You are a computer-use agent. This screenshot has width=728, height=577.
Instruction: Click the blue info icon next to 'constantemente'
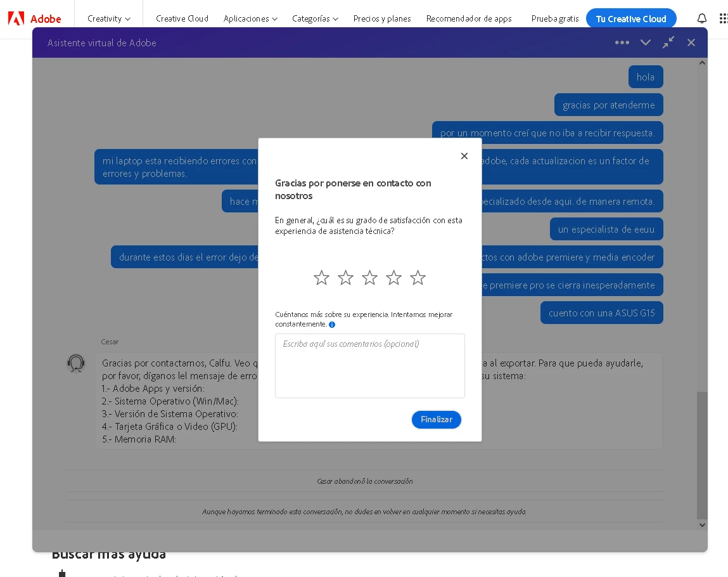[332, 325]
